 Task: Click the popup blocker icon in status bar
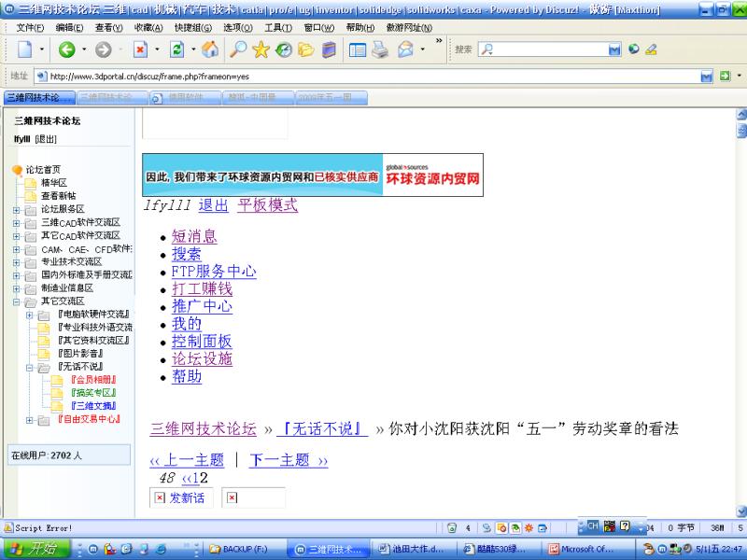point(501,527)
